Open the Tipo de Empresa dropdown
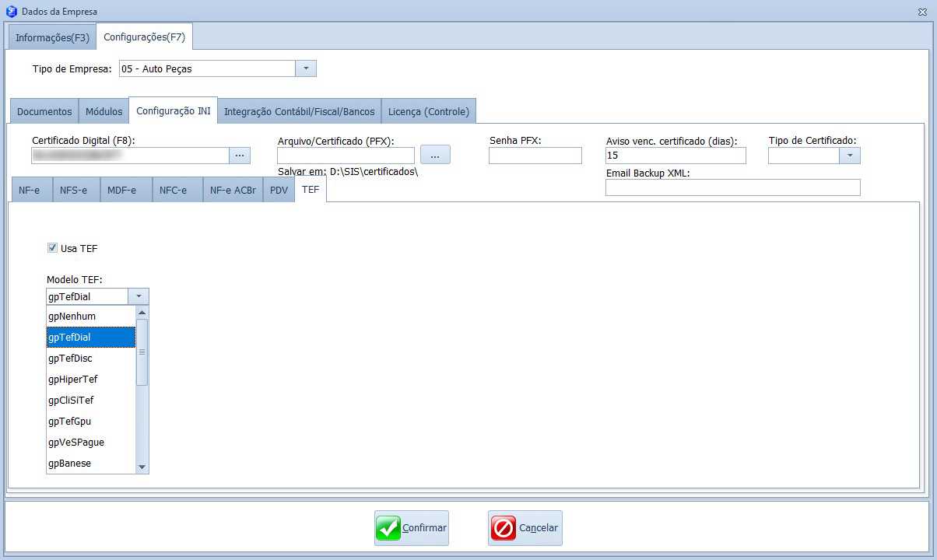937x560 pixels. [x=306, y=68]
